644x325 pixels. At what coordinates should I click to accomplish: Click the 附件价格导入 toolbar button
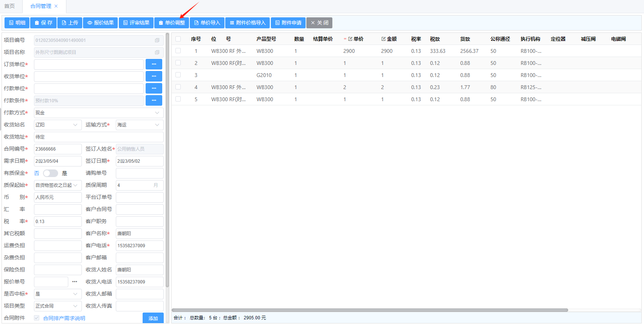(x=247, y=23)
